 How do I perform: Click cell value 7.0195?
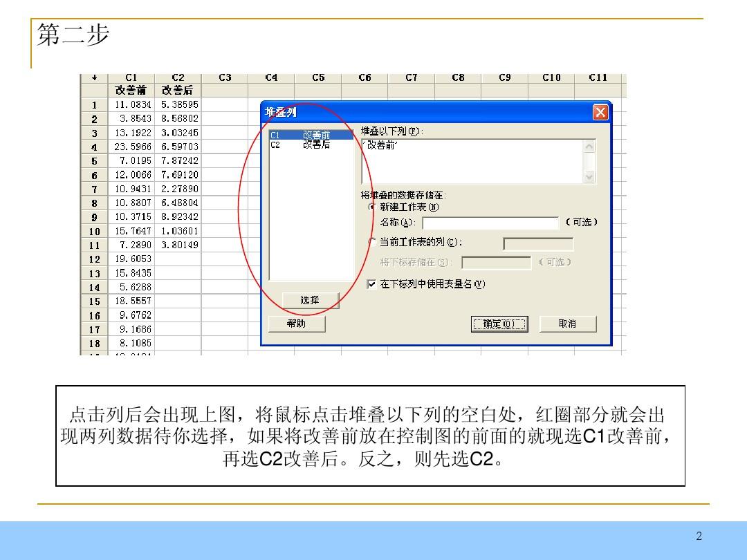131,161
